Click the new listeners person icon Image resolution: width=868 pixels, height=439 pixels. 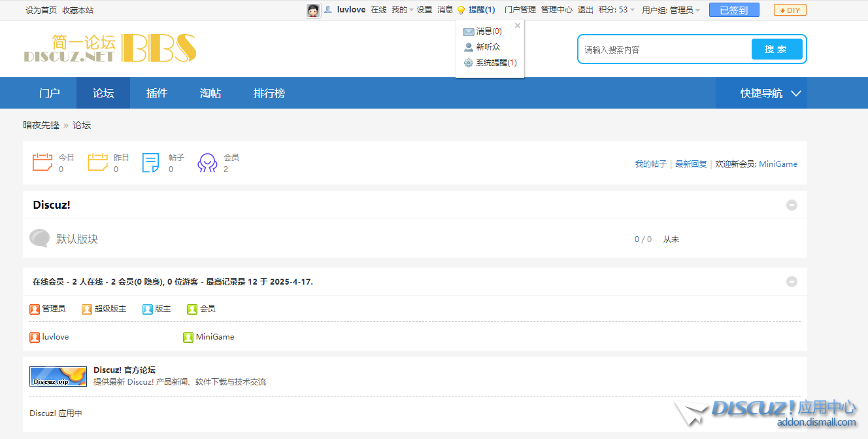pyautogui.click(x=468, y=47)
